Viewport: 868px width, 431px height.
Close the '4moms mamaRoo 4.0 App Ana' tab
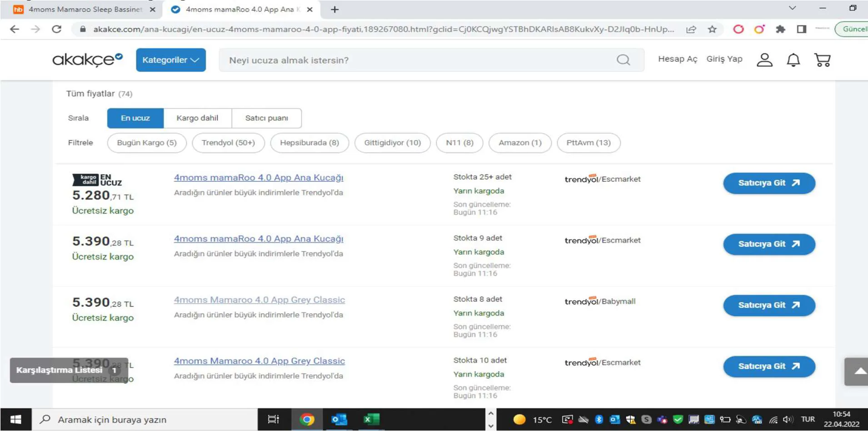pyautogui.click(x=309, y=10)
